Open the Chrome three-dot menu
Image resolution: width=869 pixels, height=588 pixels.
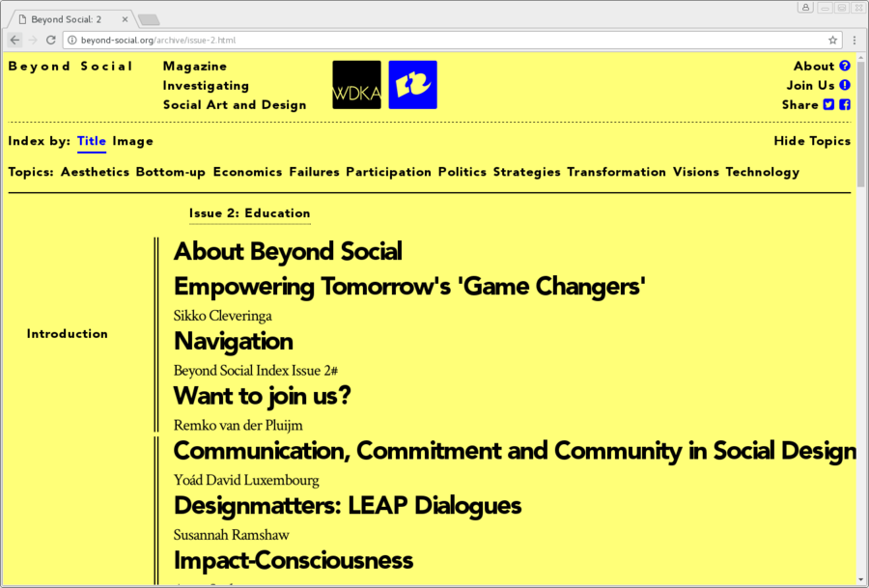click(855, 40)
